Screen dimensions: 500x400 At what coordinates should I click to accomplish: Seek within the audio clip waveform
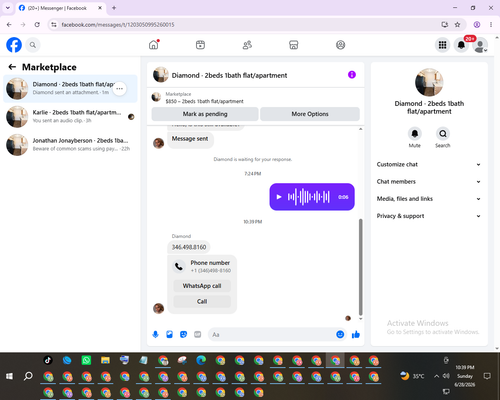tap(309, 197)
